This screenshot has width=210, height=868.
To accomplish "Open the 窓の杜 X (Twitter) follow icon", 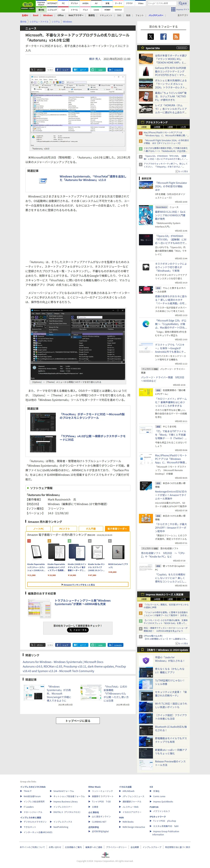I will [x=150, y=37].
